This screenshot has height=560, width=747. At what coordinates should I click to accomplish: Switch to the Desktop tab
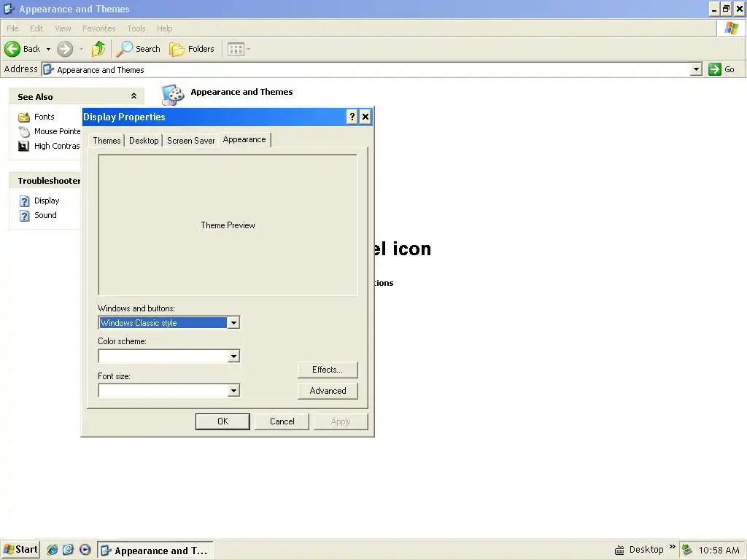[x=144, y=141]
